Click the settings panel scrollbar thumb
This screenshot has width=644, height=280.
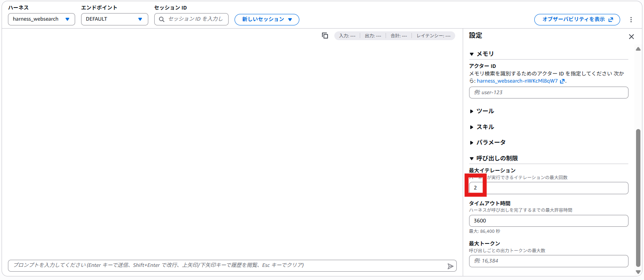[x=638, y=198]
